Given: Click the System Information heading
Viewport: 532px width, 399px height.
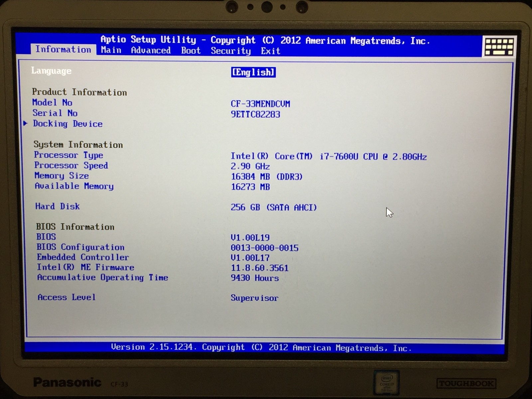Looking at the screenshot, I should pyautogui.click(x=78, y=145).
